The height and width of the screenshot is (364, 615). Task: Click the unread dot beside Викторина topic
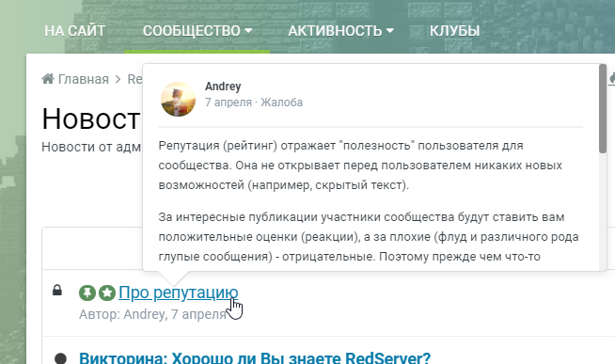point(60,358)
